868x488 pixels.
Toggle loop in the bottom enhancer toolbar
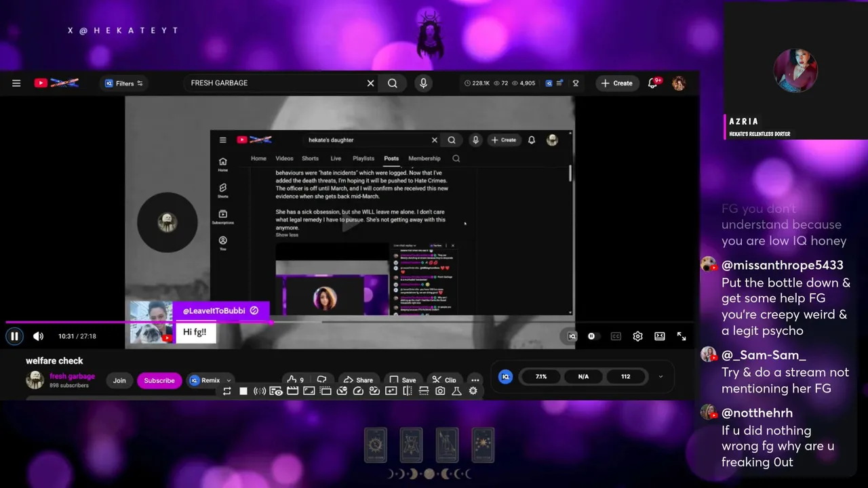(x=226, y=391)
